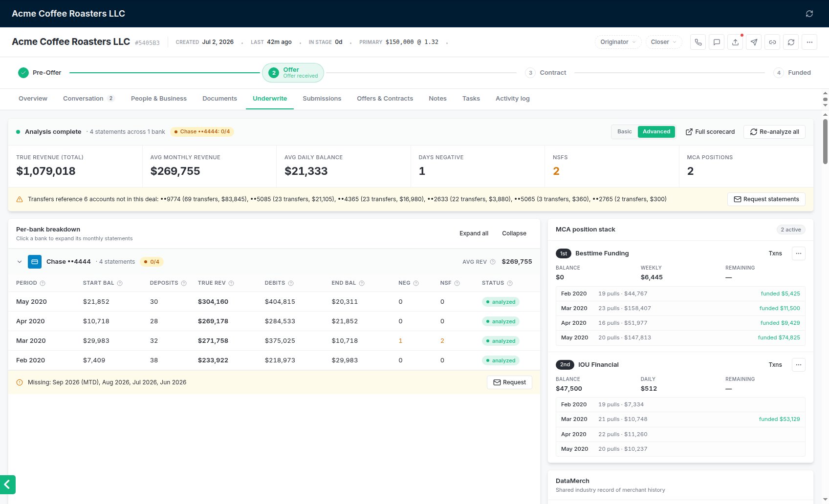
Task: Open Txns for Besttime Funding
Action: (x=775, y=253)
